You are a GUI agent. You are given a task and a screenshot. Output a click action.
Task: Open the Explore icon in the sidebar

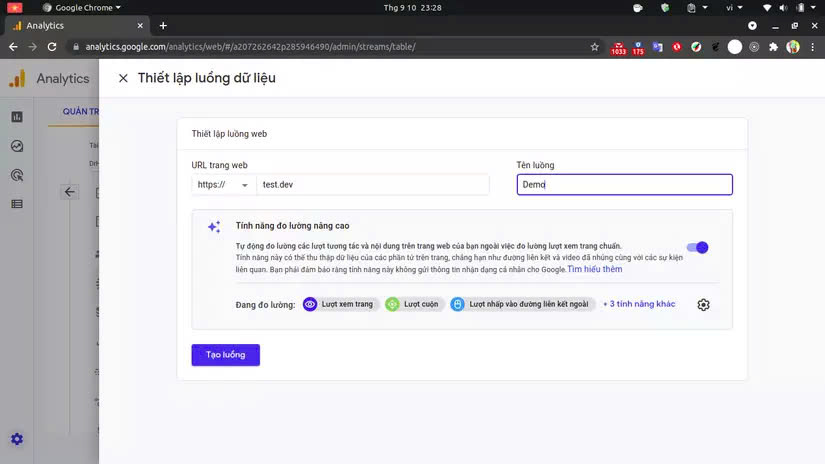(x=17, y=146)
